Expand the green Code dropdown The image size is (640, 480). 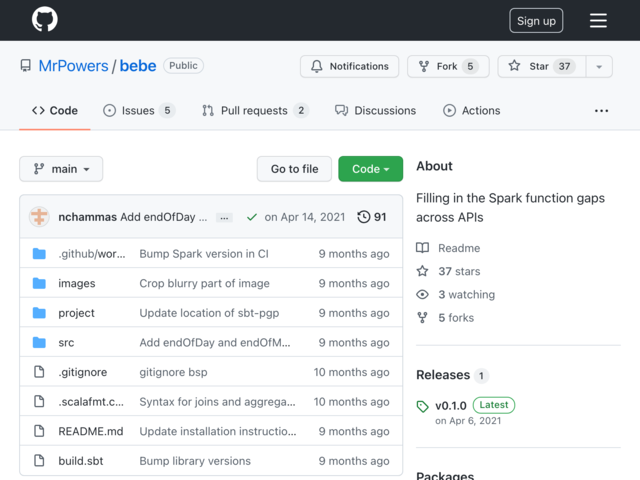[371, 169]
